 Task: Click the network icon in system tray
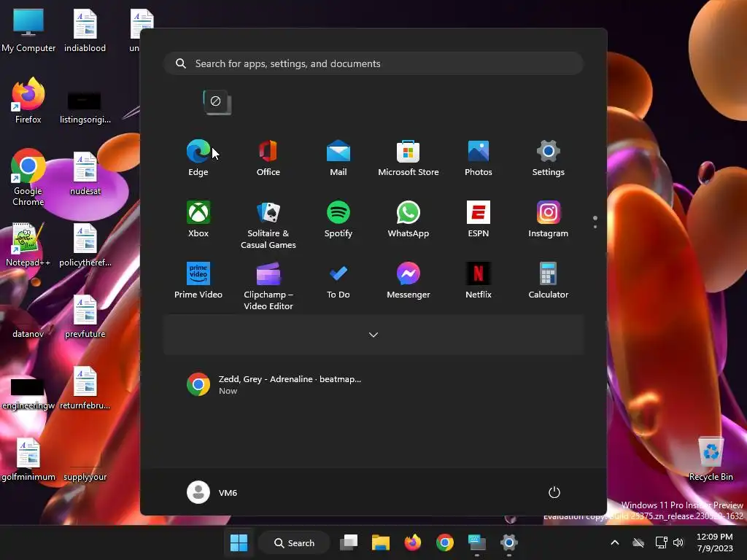coord(661,542)
